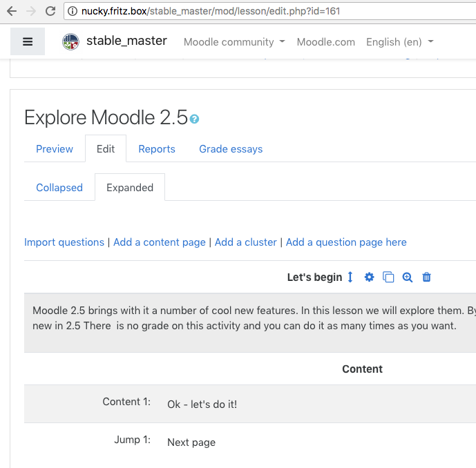Switch to the Preview tab
This screenshot has height=468, width=476.
(55, 149)
